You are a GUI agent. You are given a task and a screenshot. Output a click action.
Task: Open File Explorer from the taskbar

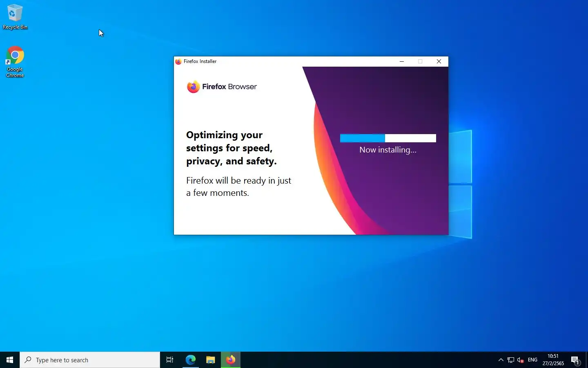tap(210, 360)
